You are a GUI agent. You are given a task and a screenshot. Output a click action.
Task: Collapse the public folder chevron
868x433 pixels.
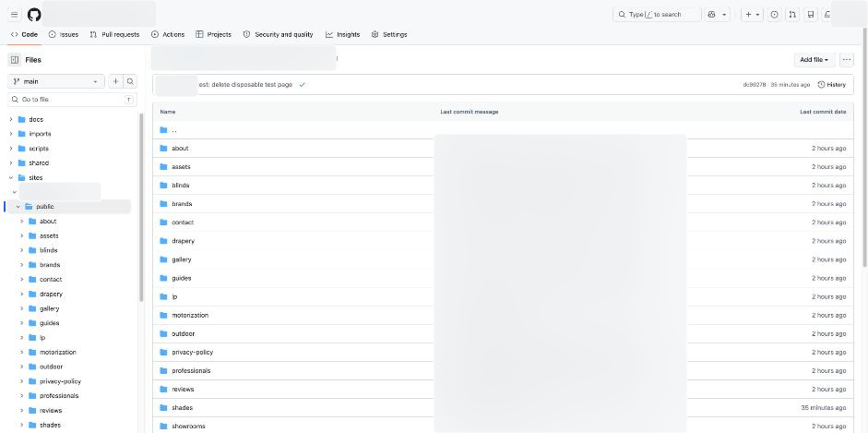tap(18, 207)
